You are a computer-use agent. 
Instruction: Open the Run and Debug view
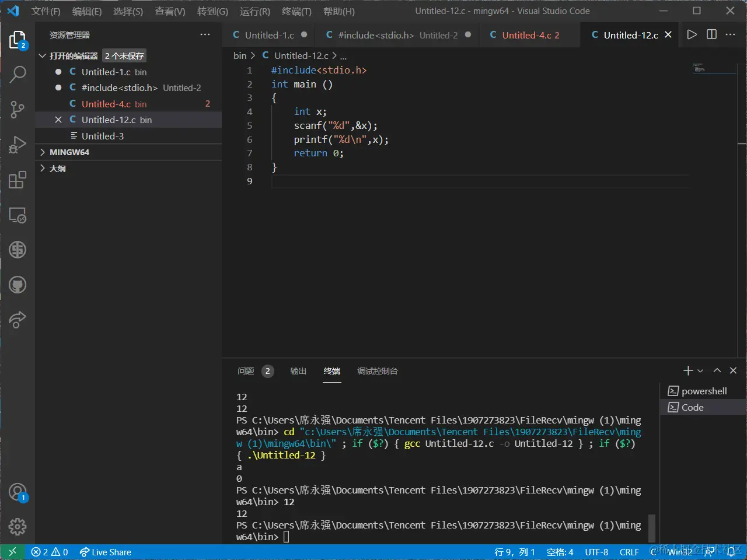tap(18, 144)
